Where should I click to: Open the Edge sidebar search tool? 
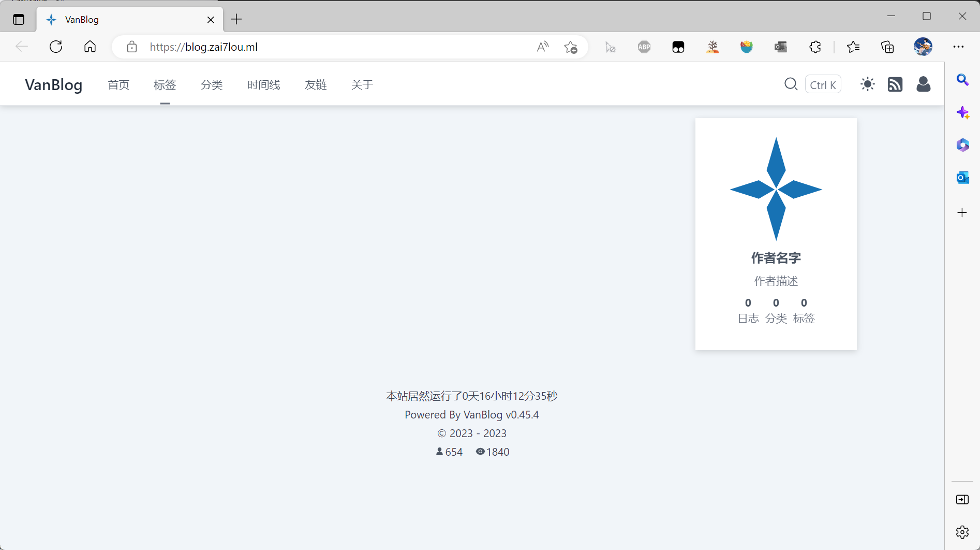[962, 80]
